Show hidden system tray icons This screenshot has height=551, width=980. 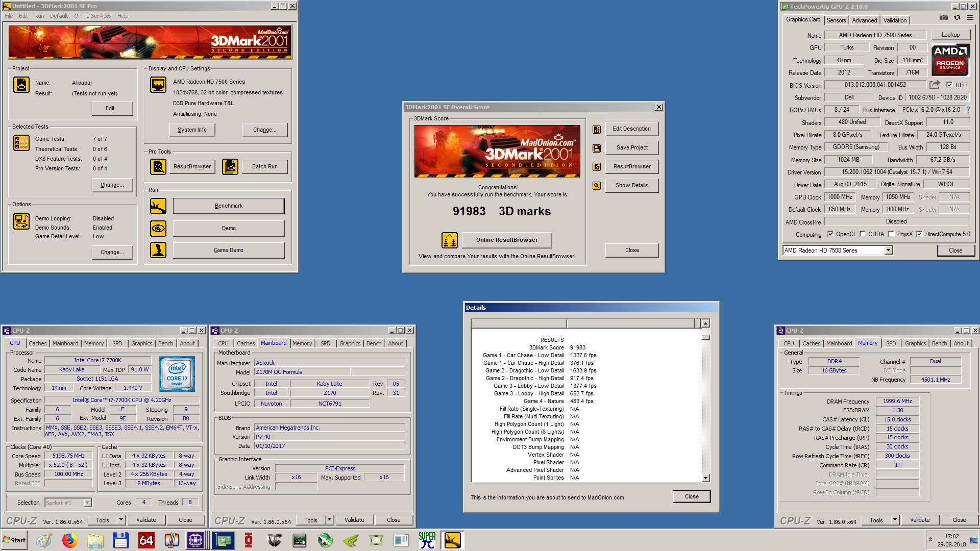930,540
